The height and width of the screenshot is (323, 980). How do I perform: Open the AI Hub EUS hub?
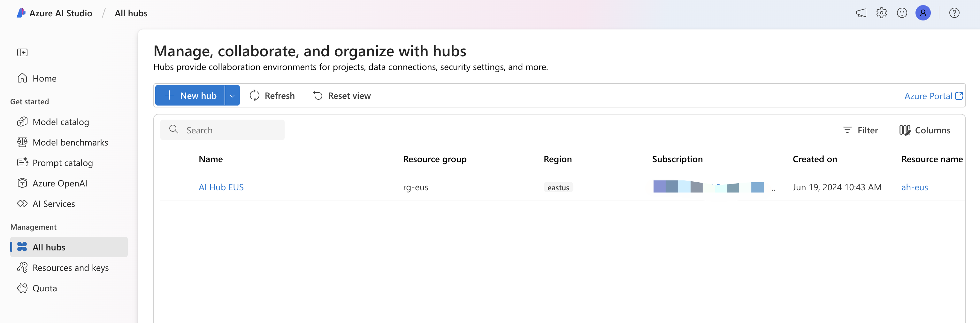221,187
